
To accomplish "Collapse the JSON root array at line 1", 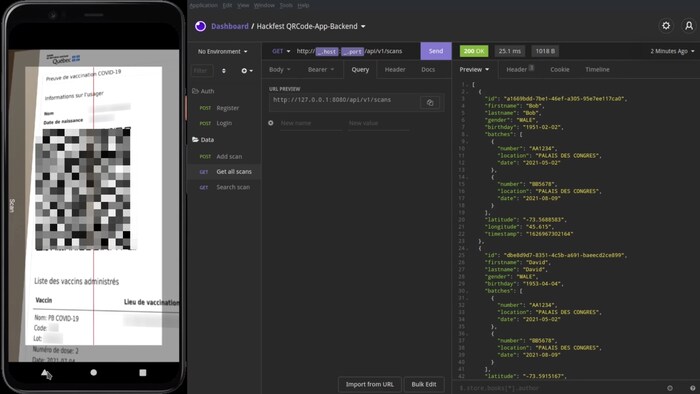I will 467,84.
